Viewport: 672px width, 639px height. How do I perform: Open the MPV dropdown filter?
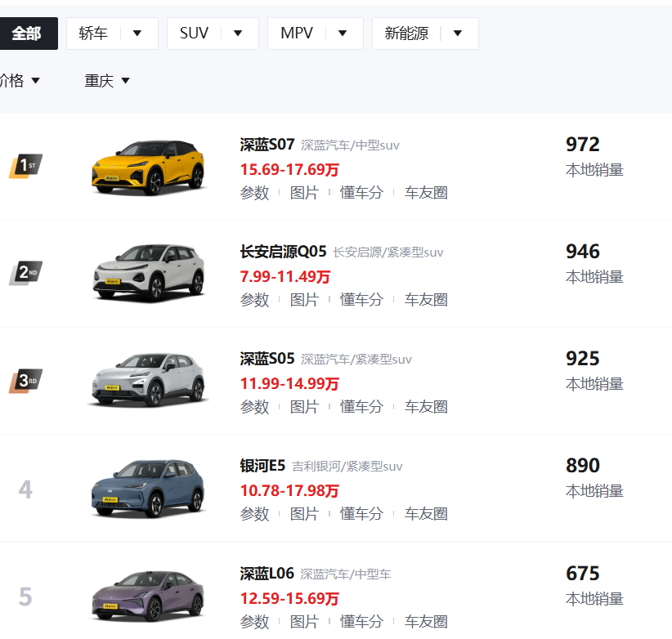315,34
